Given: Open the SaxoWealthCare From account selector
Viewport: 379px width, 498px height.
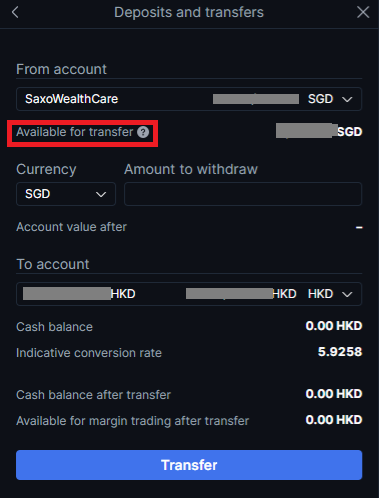Looking at the screenshot, I should point(189,99).
